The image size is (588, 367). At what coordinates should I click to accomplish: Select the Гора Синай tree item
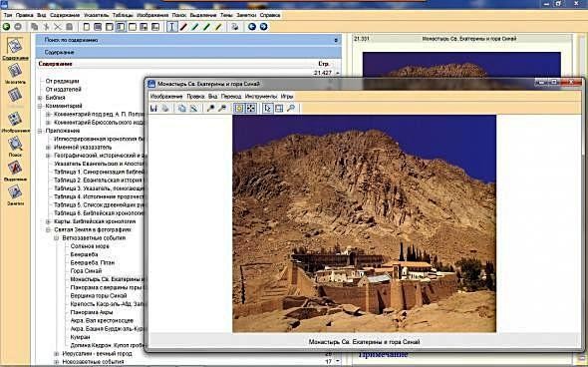(86, 271)
